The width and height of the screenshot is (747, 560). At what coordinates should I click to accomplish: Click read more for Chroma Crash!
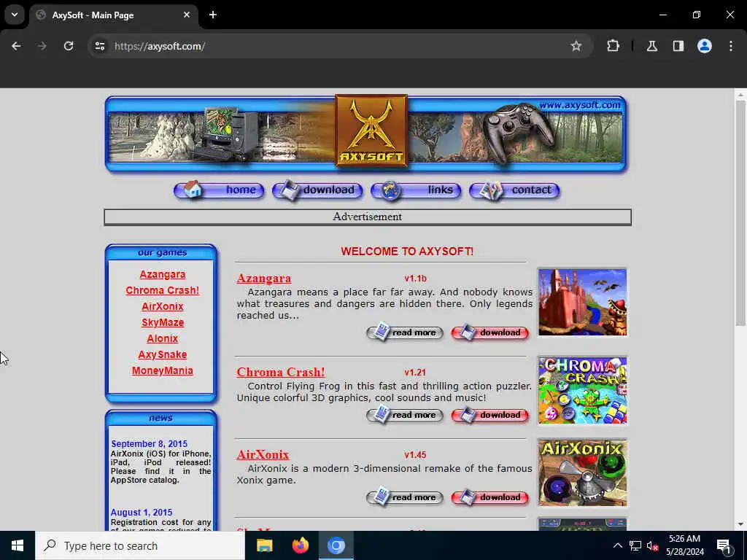[405, 415]
